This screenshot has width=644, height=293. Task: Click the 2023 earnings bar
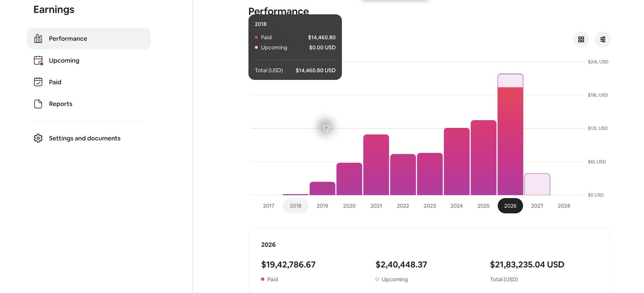pyautogui.click(x=430, y=174)
